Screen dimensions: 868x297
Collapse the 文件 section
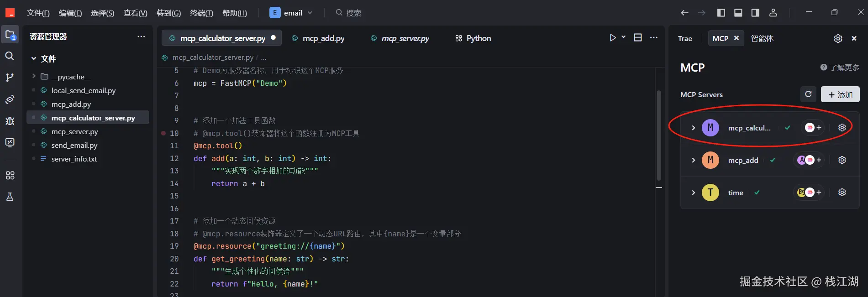coord(34,59)
